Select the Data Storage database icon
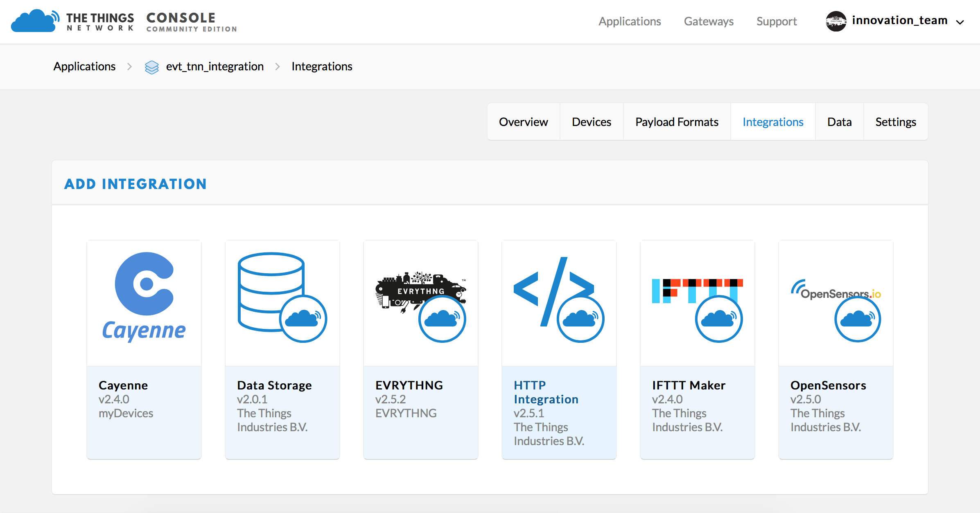980x513 pixels. coord(282,297)
